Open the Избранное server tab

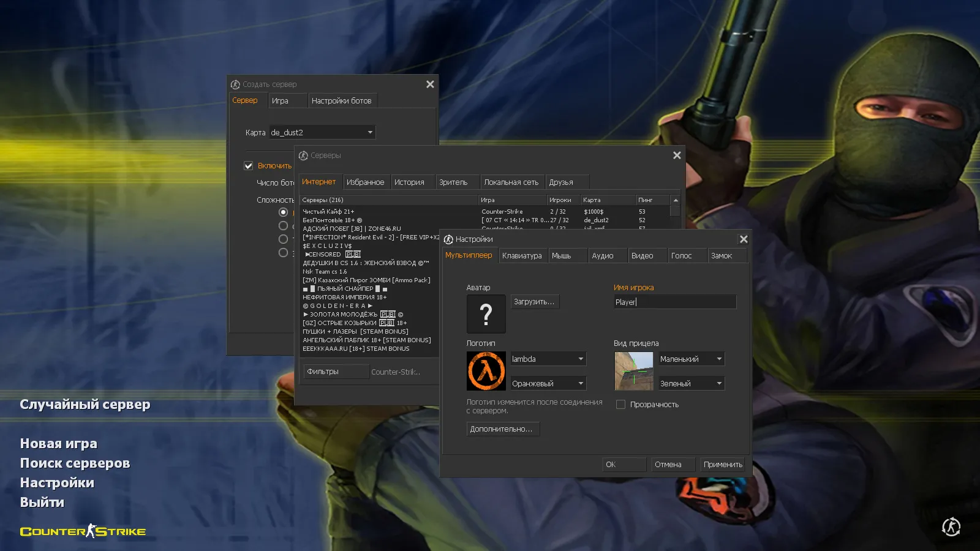366,181
